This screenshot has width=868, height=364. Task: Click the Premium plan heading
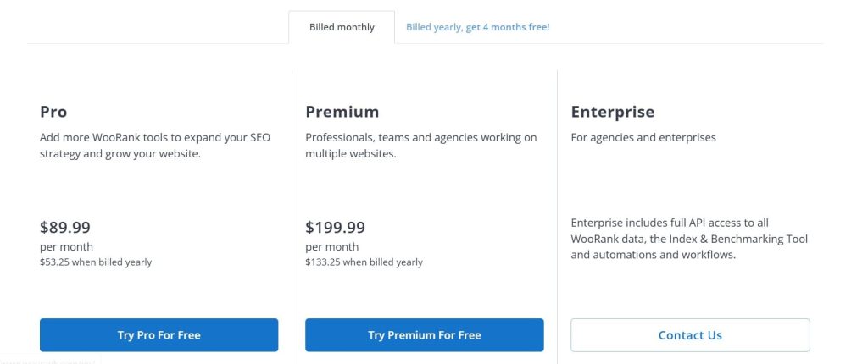[342, 112]
